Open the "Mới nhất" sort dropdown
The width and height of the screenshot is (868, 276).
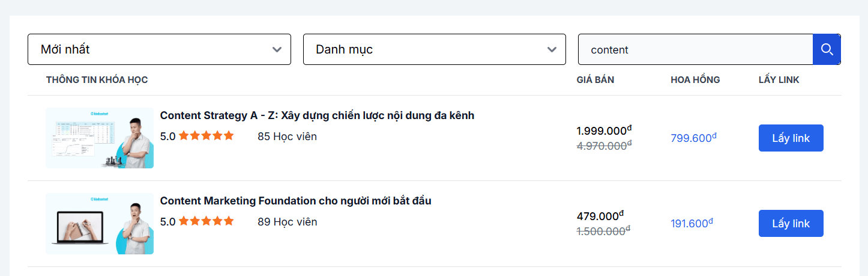(159, 49)
